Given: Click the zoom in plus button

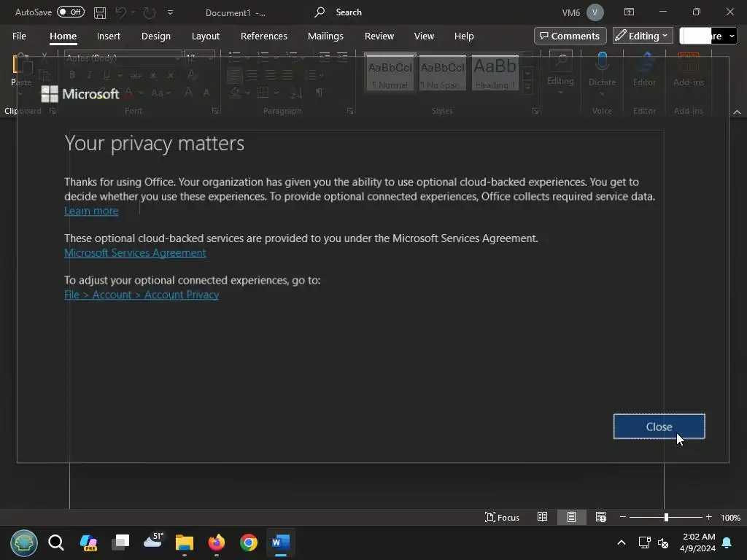Looking at the screenshot, I should pos(709,517).
